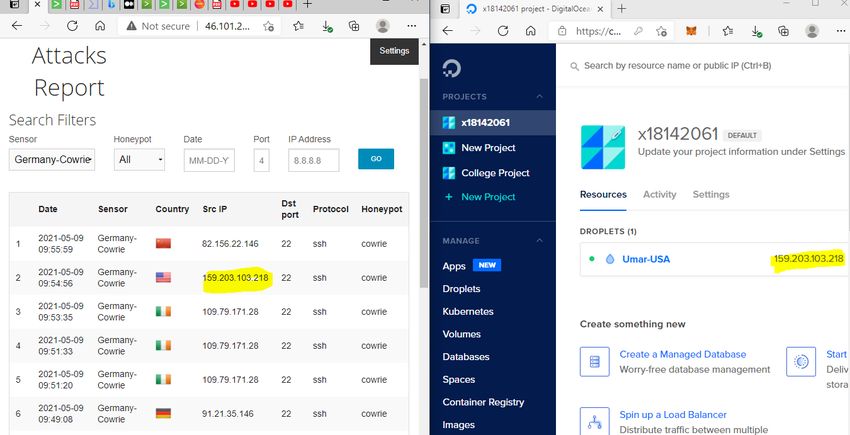Collapse the MANAGE section chevron

click(539, 240)
